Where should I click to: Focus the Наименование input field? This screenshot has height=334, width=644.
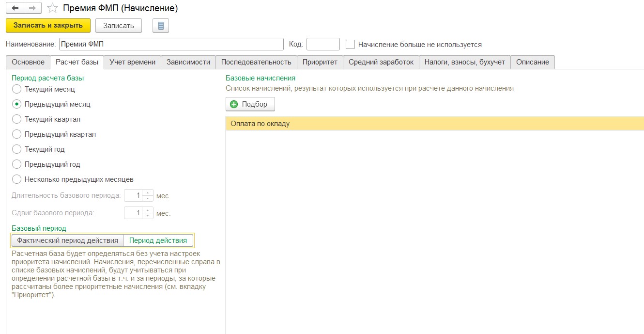pos(171,44)
